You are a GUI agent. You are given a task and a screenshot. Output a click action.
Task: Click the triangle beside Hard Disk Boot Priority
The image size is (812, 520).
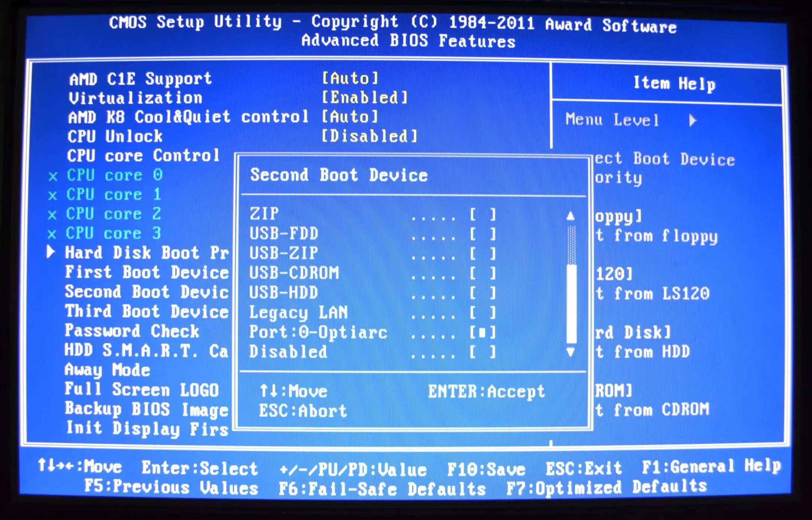[x=51, y=252]
